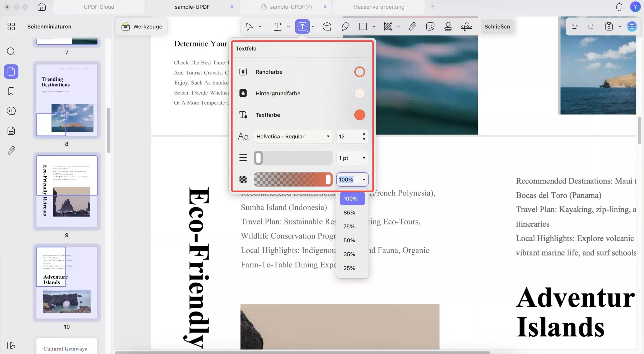Expand the pointer tool dropdown arrow
The image size is (644, 354).
[x=260, y=26]
